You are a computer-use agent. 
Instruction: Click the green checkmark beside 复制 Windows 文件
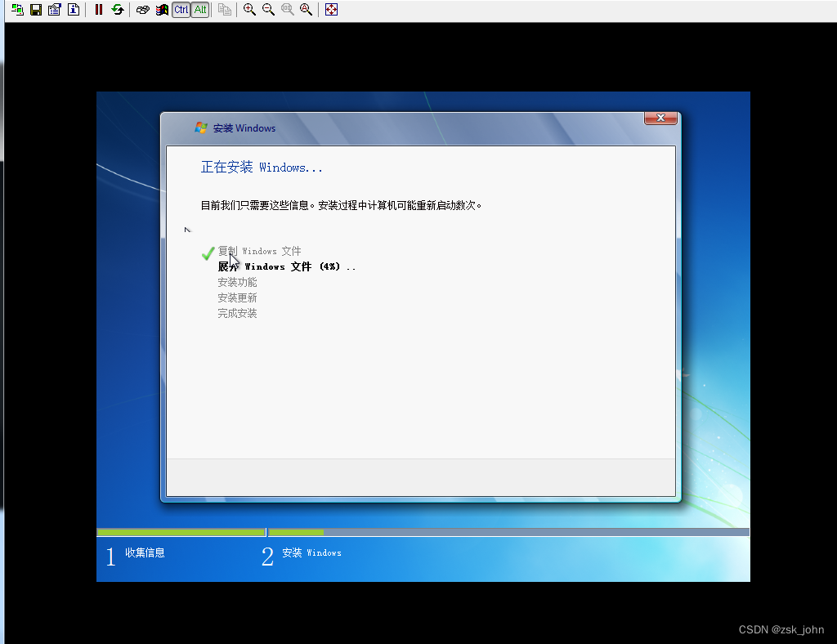tap(208, 253)
